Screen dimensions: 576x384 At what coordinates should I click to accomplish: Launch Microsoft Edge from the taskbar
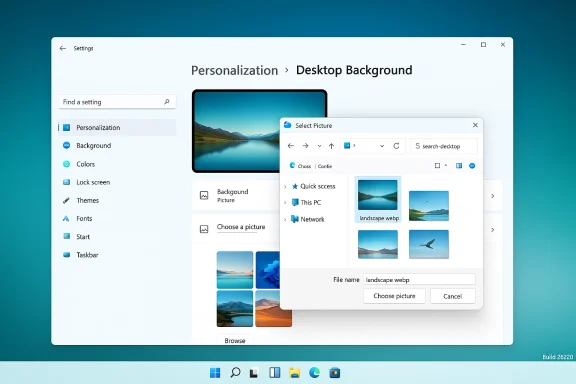pyautogui.click(x=314, y=373)
